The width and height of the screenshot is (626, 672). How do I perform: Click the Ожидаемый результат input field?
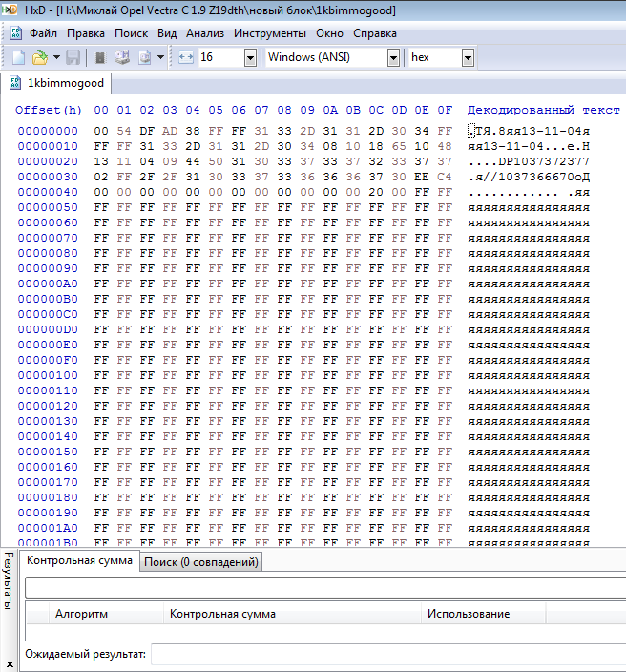(382, 655)
